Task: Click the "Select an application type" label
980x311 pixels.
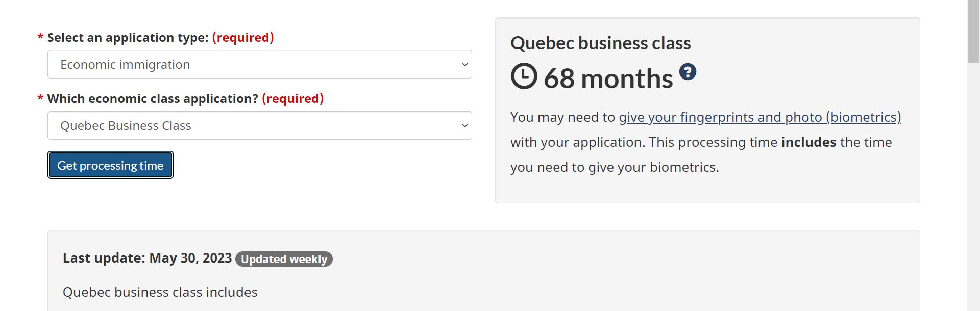Action: [x=128, y=38]
